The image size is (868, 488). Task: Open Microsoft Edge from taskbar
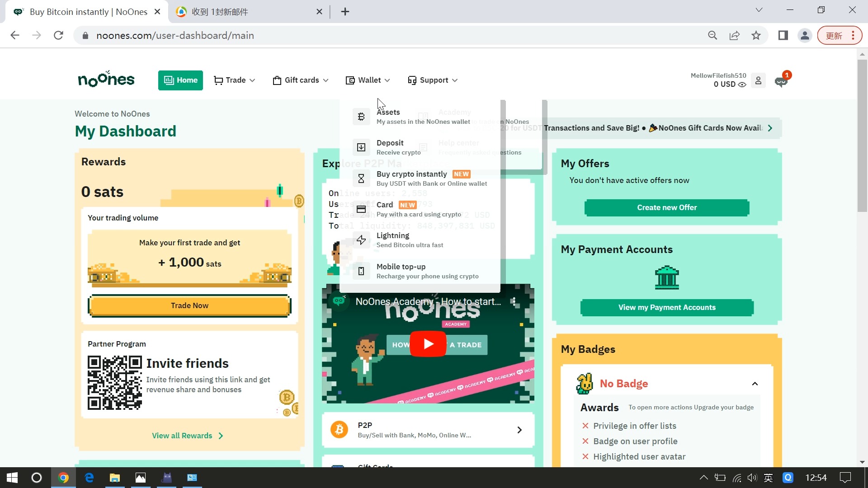[89, 478]
